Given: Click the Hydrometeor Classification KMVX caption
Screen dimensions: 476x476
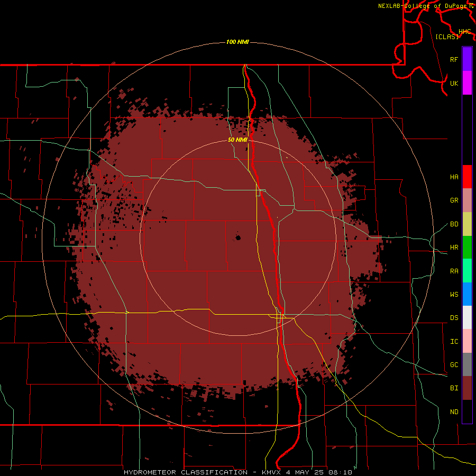Looking at the screenshot, I should tap(237, 472).
